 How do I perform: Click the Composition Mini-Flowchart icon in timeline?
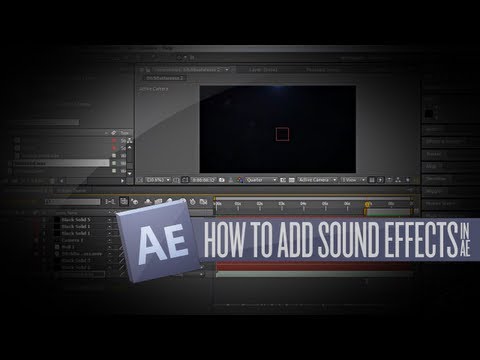(110, 202)
